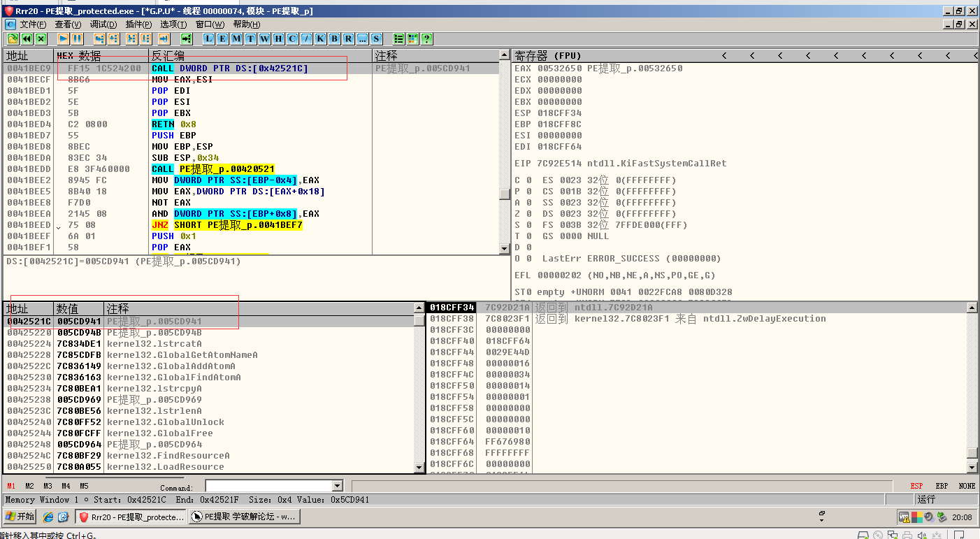This screenshot has height=539, width=980.
Task: Open the 调试(D) debug menu
Action: coord(103,24)
